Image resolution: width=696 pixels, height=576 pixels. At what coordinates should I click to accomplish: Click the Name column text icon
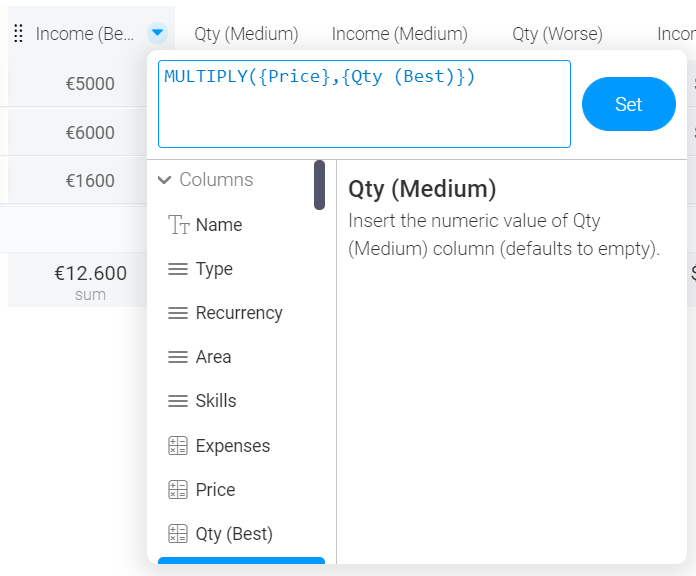click(179, 225)
